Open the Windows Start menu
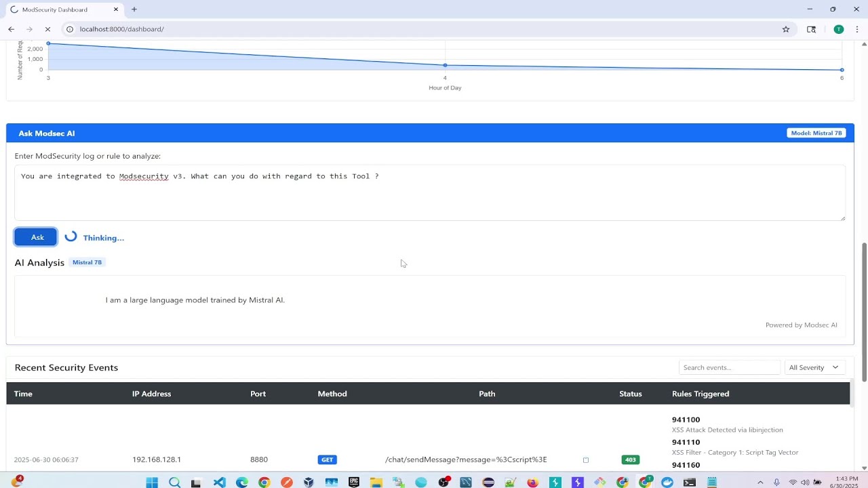The width and height of the screenshot is (868, 488). tap(151, 483)
